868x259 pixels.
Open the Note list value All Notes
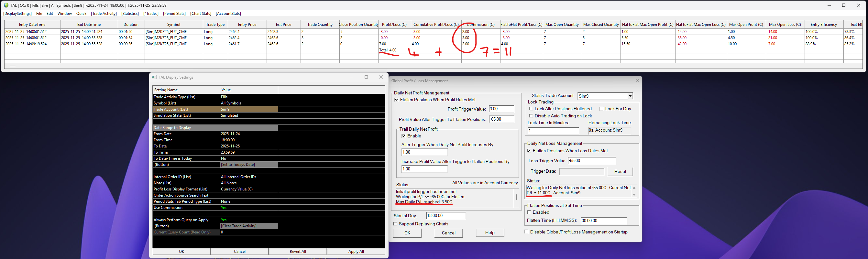[x=249, y=183]
